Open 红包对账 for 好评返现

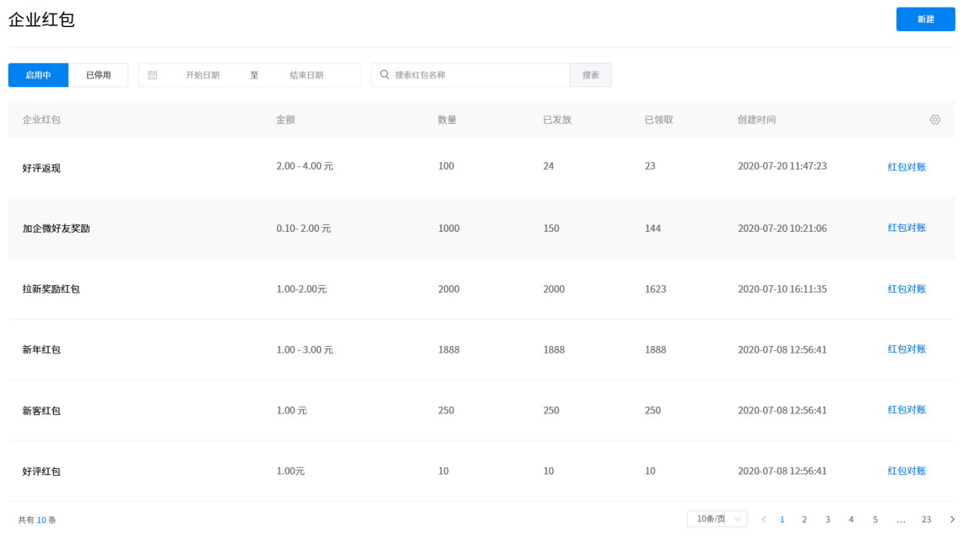[907, 167]
